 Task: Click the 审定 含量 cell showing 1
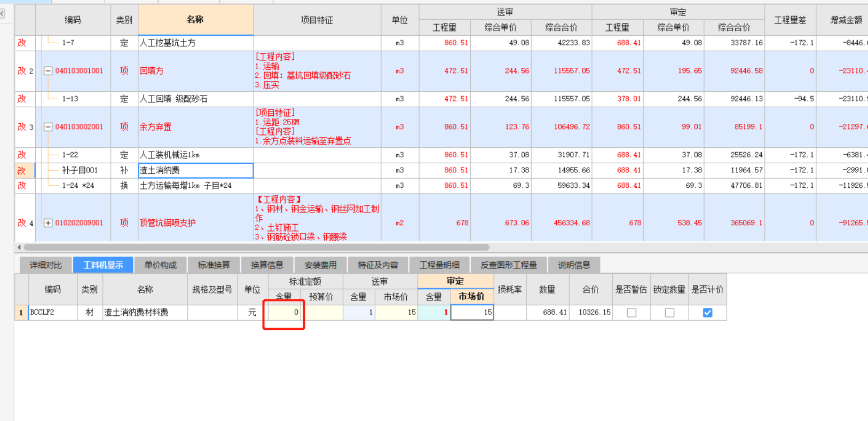pyautogui.click(x=434, y=312)
